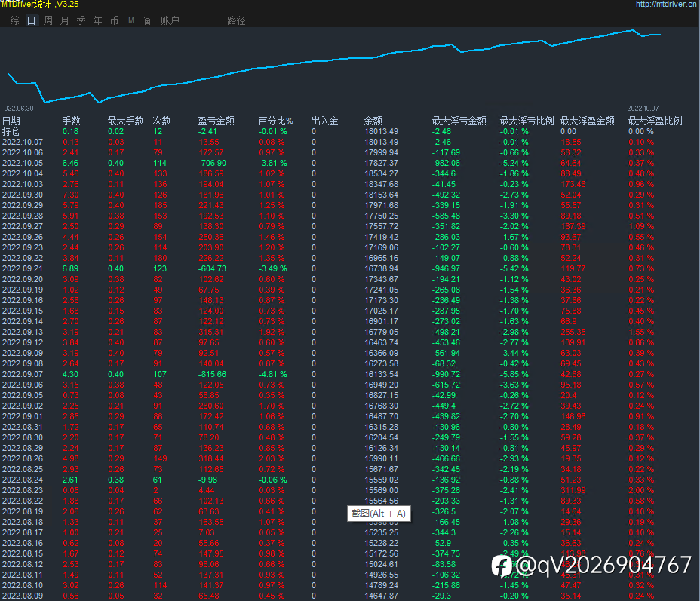Open the 月 monthly statistics tab
Viewport: 700px width, 601px height.
(x=65, y=20)
